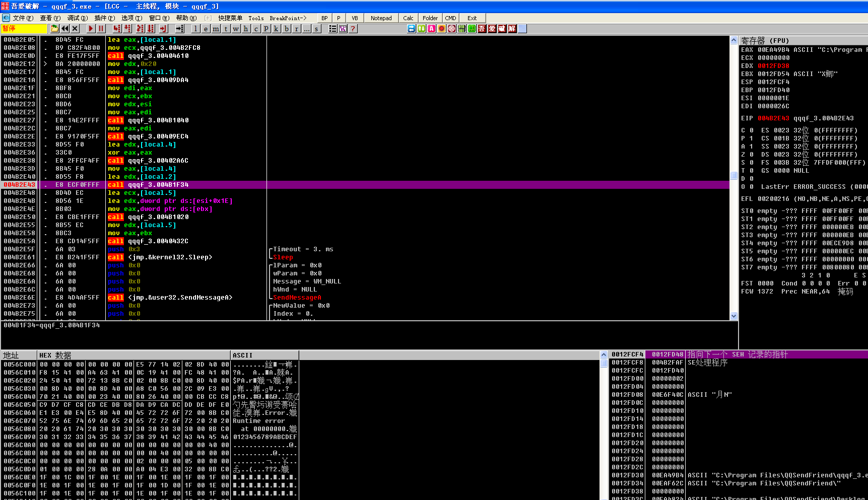Click the green up-down arrows plugin icon

pyautogui.click(x=421, y=29)
